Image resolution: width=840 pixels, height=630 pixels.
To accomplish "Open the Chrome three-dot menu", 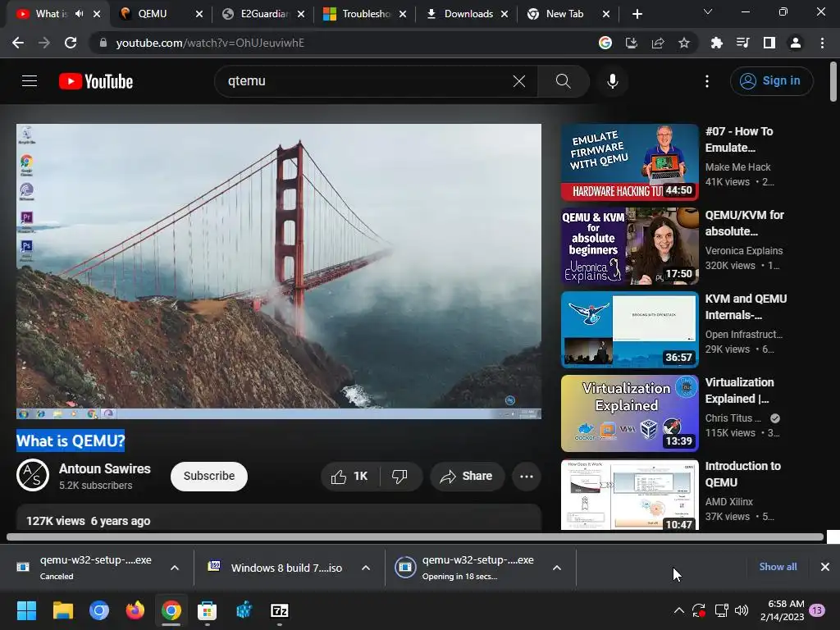I will 822,43.
